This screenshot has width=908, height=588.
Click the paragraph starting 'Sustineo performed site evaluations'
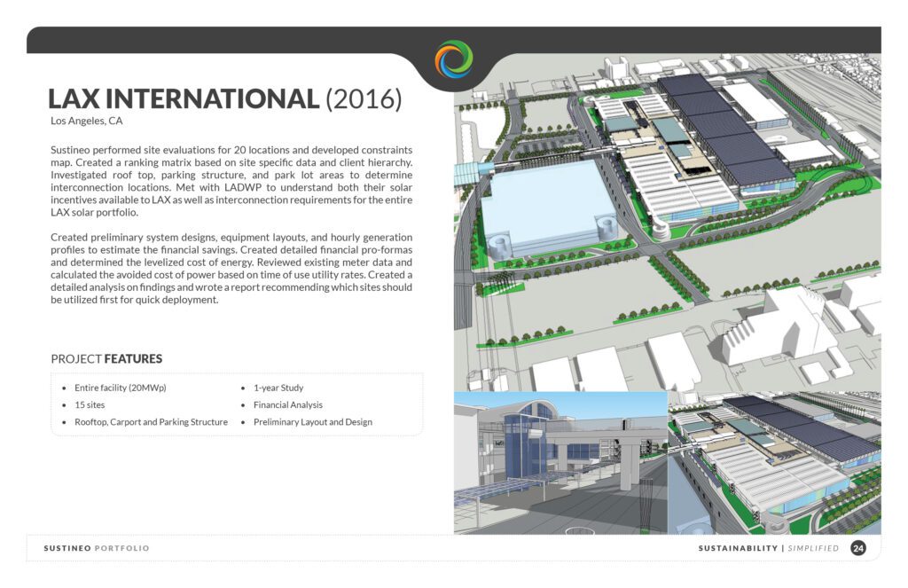click(x=231, y=181)
